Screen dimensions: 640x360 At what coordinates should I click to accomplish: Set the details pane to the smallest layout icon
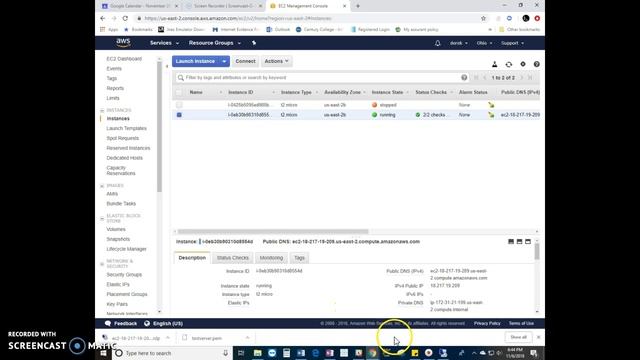pyautogui.click(x=511, y=242)
